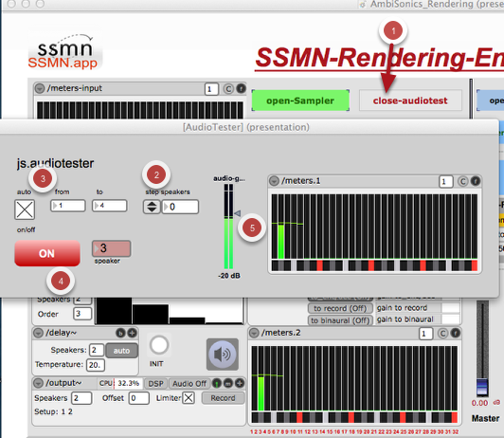Click the 'from' number box
This screenshot has width=504, height=438.
(68, 206)
